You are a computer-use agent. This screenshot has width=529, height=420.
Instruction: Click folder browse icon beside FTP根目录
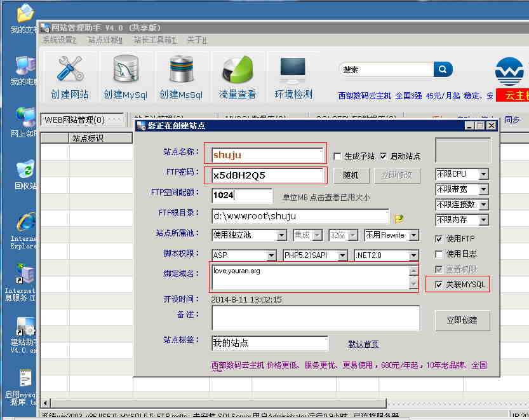click(399, 218)
